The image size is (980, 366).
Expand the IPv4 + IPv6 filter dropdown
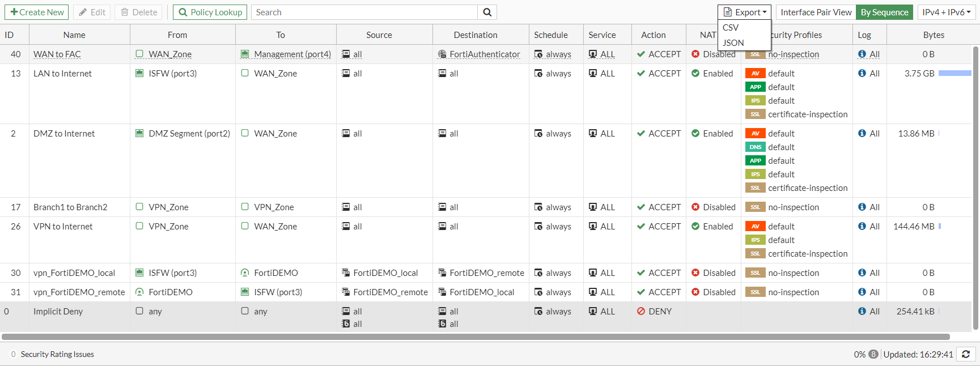pos(946,12)
